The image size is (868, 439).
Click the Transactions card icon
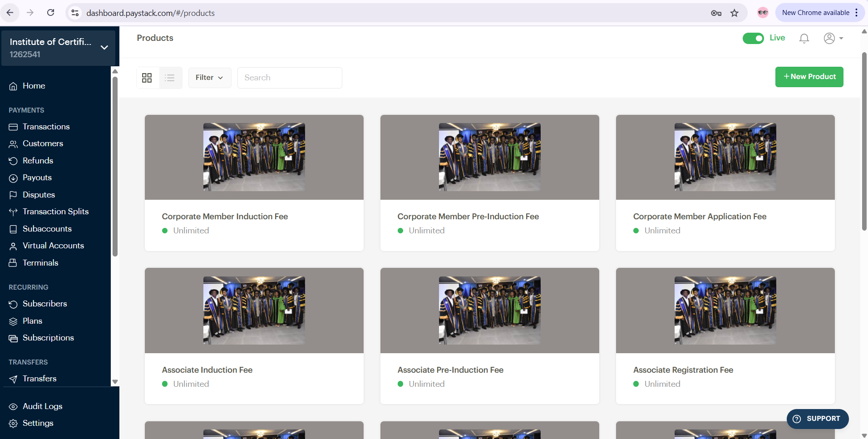tap(13, 127)
